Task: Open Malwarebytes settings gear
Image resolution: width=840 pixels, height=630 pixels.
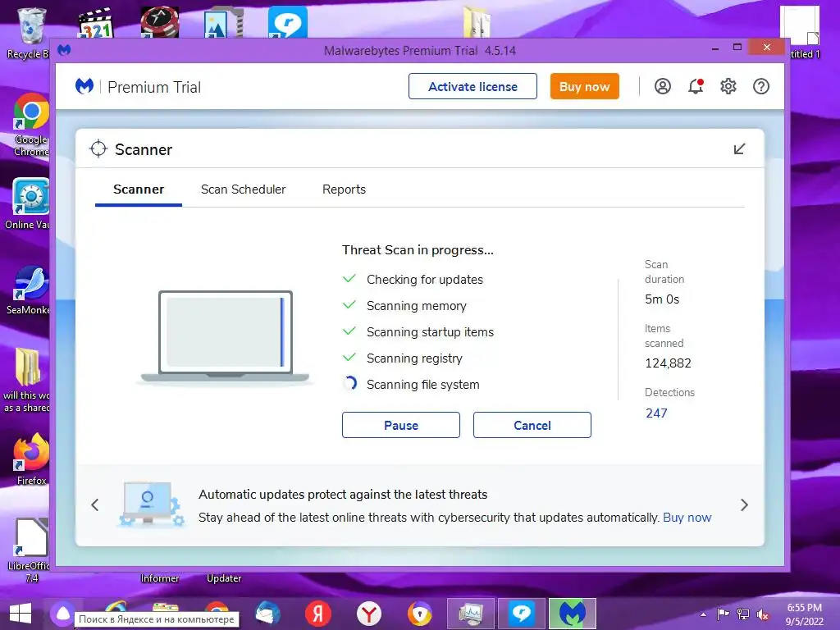Action: [728, 86]
